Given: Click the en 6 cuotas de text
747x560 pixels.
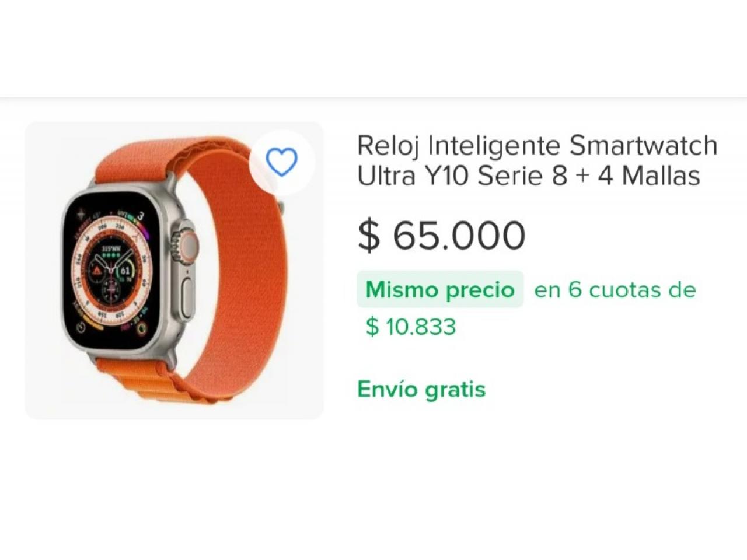Looking at the screenshot, I should point(615,289).
